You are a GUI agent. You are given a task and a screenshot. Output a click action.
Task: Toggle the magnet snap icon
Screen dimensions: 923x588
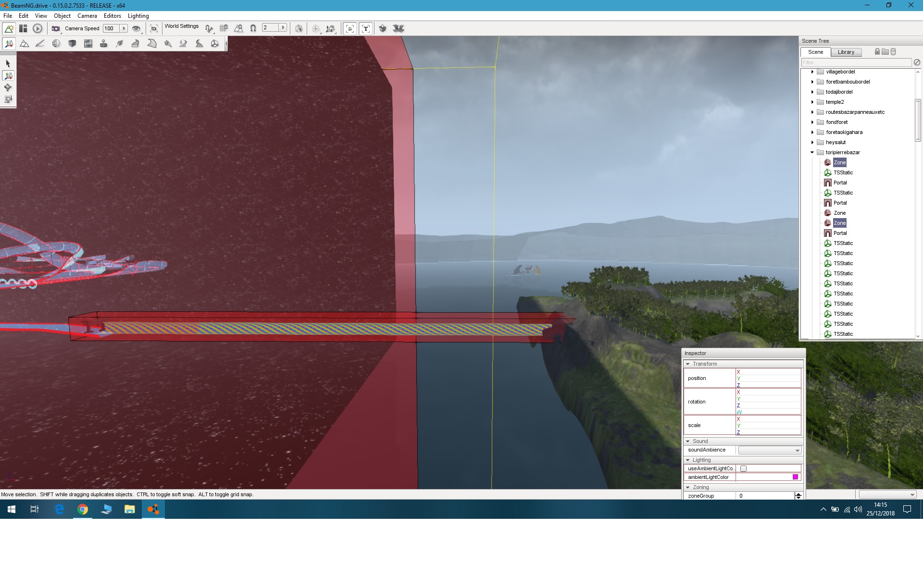click(x=253, y=29)
